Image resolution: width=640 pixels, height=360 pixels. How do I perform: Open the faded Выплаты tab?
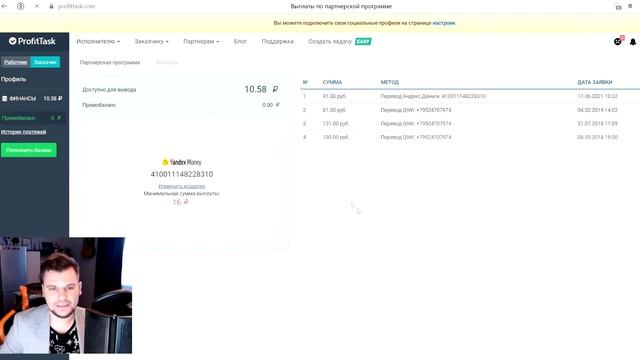tap(167, 62)
